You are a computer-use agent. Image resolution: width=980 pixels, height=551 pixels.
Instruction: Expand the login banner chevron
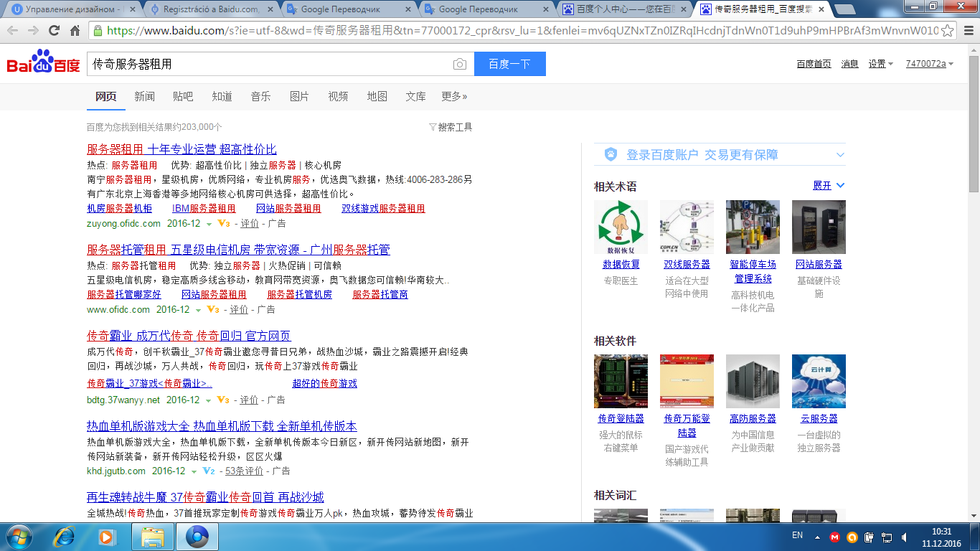840,155
